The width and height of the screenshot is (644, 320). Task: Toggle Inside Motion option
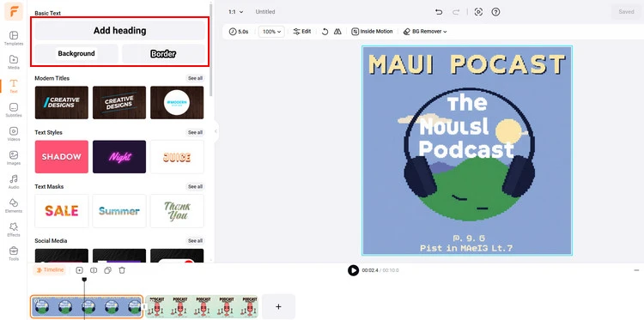pos(372,32)
